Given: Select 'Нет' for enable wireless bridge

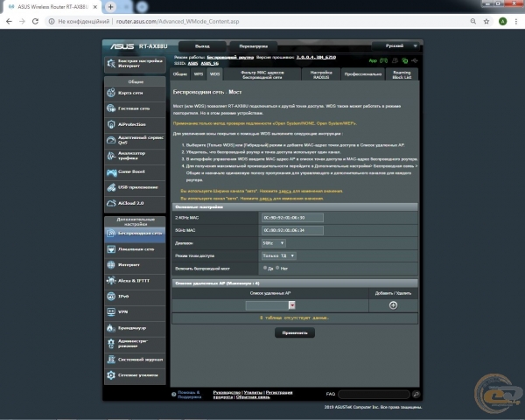Looking at the screenshot, I should 277,268.
